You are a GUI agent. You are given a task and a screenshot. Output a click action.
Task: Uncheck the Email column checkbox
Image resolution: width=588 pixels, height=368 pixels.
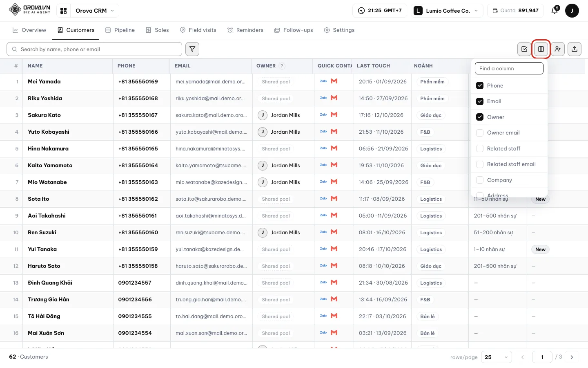(x=480, y=101)
